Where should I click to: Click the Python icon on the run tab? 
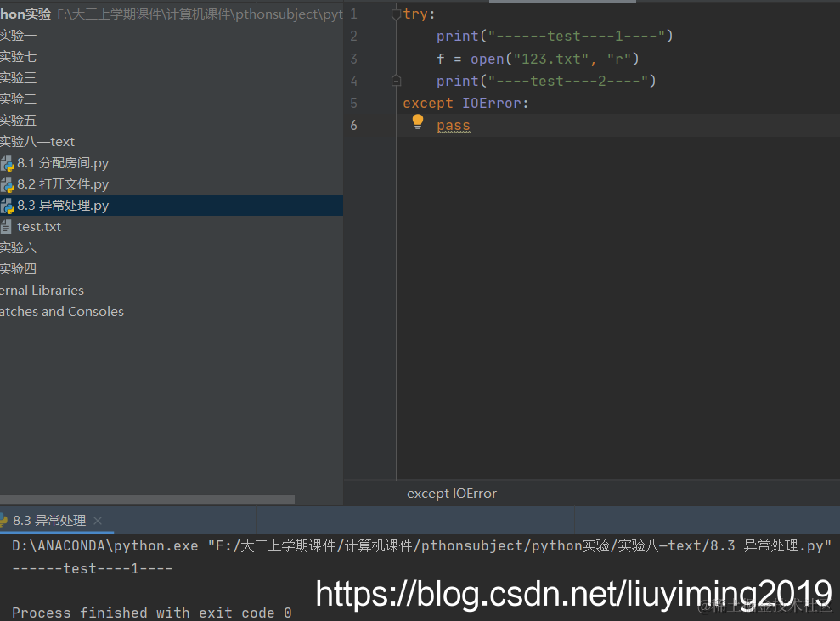click(x=3, y=520)
